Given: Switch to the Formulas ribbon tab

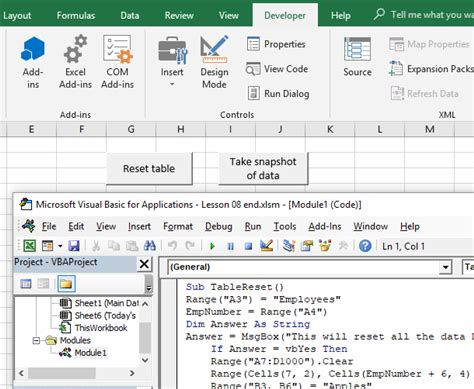Looking at the screenshot, I should [x=76, y=15].
